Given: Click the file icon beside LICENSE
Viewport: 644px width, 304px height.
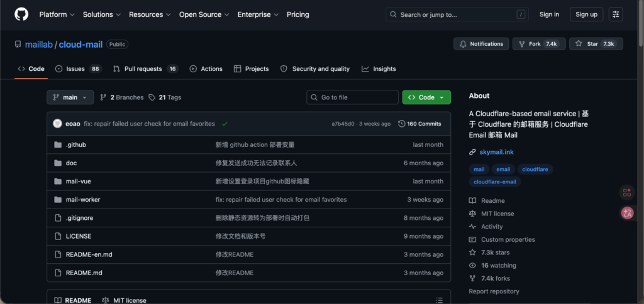Looking at the screenshot, I should click(58, 236).
